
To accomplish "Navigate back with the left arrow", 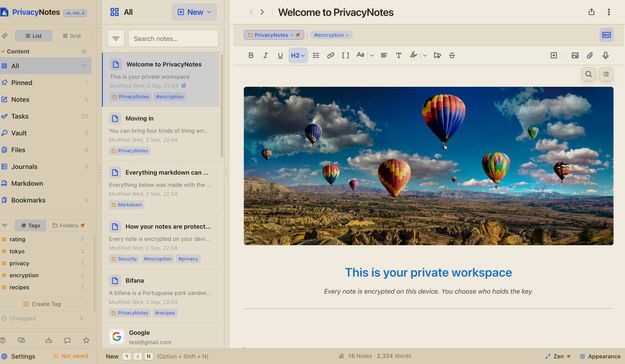I will pyautogui.click(x=251, y=12).
